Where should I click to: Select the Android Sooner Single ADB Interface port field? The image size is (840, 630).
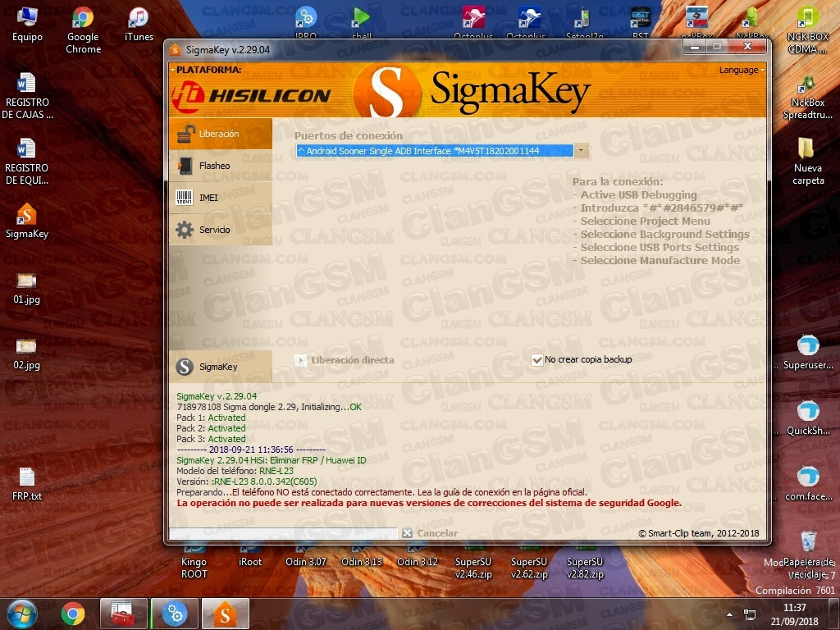click(435, 151)
